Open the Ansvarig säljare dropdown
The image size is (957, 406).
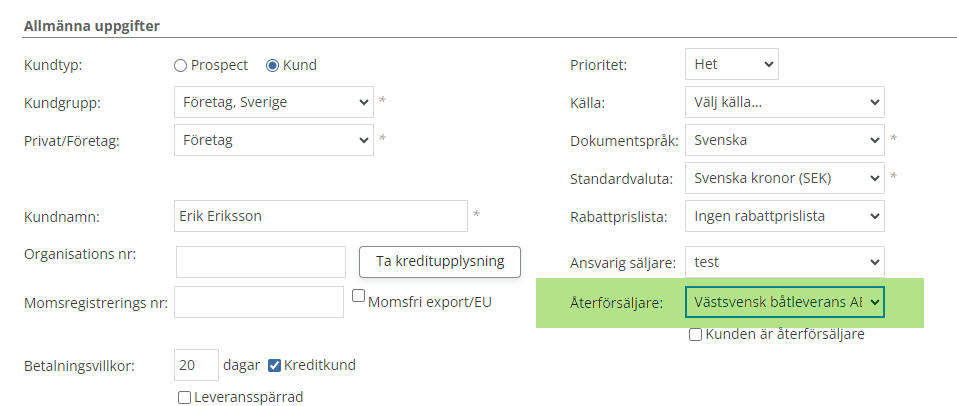pos(784,263)
